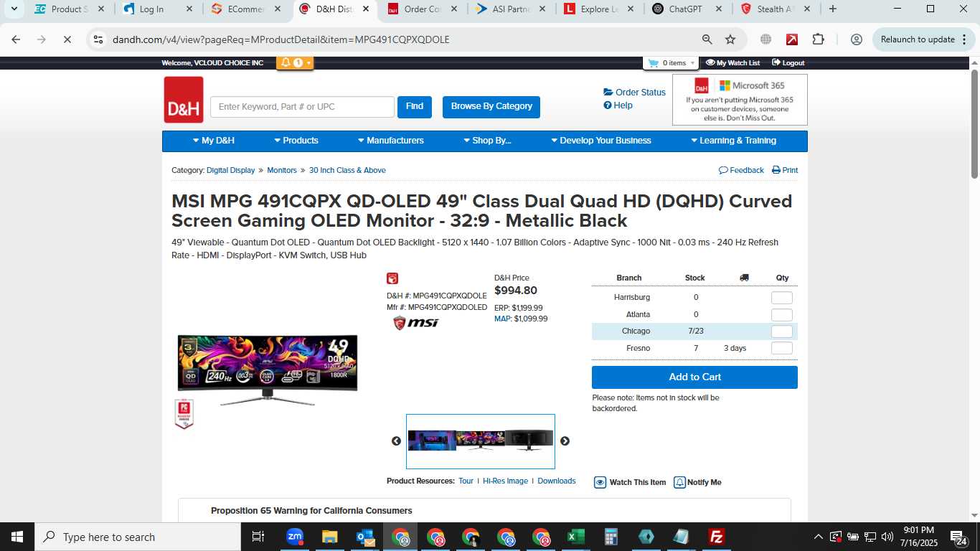Show hidden system tray icons
Screen dimensions: 980x551
click(x=818, y=537)
